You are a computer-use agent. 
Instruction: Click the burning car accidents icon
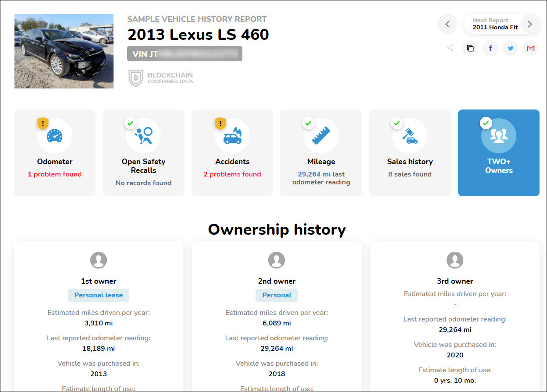click(x=232, y=136)
